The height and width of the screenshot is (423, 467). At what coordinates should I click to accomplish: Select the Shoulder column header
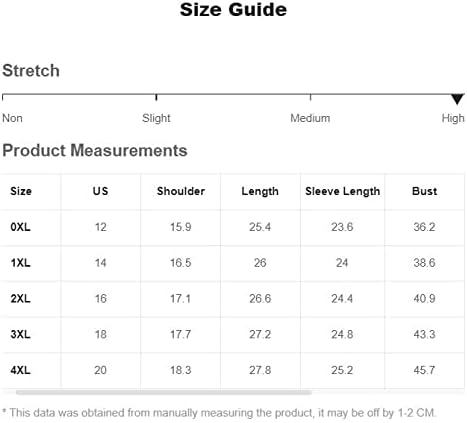pyautogui.click(x=181, y=191)
